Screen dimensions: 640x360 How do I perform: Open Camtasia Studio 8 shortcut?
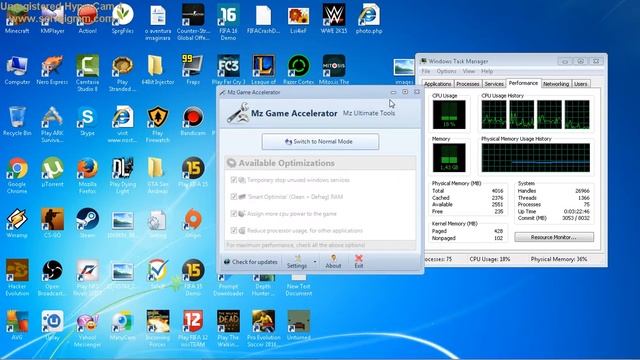(87, 73)
